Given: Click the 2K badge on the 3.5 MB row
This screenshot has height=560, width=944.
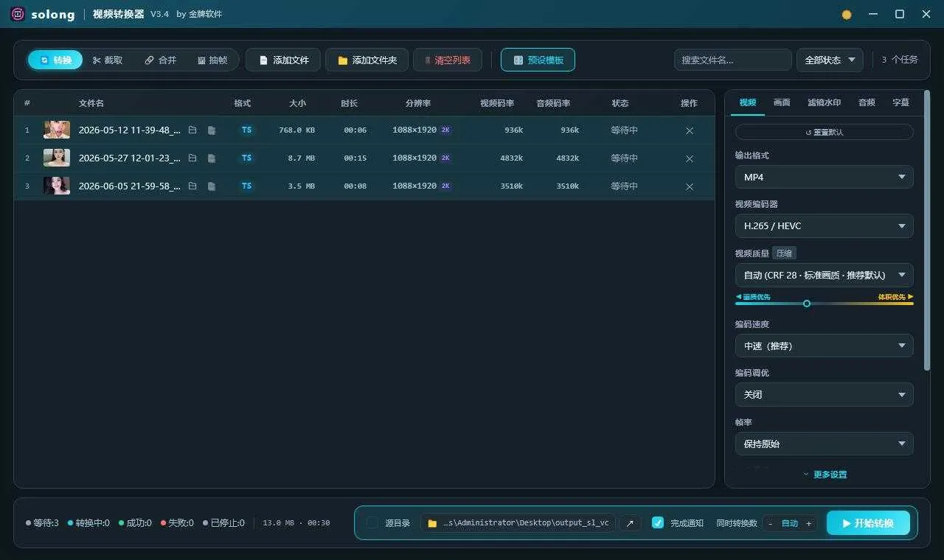Looking at the screenshot, I should [x=445, y=186].
